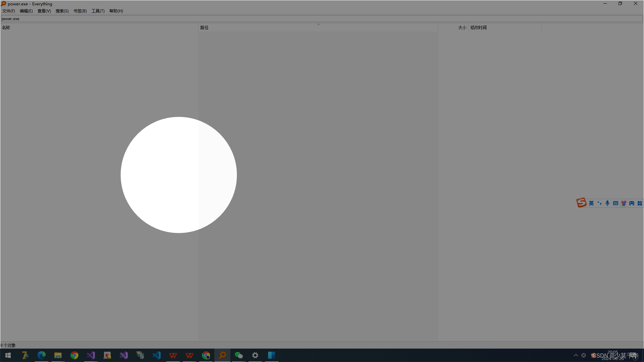Toggle Sogou English/Chinese 英 mode

591,203
